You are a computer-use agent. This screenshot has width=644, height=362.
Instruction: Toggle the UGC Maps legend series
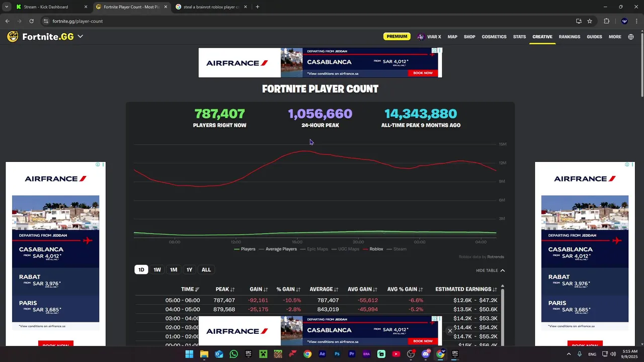point(345,249)
